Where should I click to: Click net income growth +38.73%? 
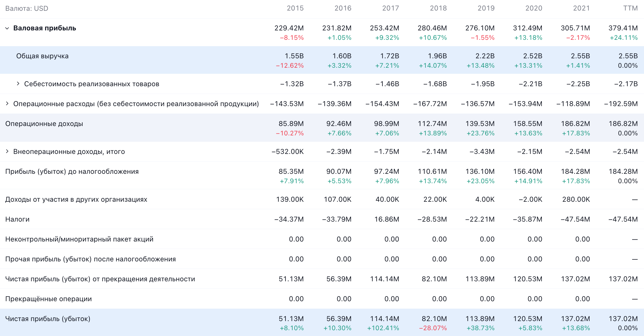[x=481, y=328]
